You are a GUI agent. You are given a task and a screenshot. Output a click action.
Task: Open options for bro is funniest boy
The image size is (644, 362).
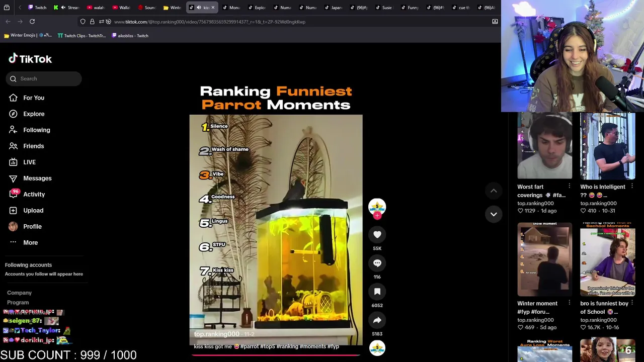pos(632,303)
